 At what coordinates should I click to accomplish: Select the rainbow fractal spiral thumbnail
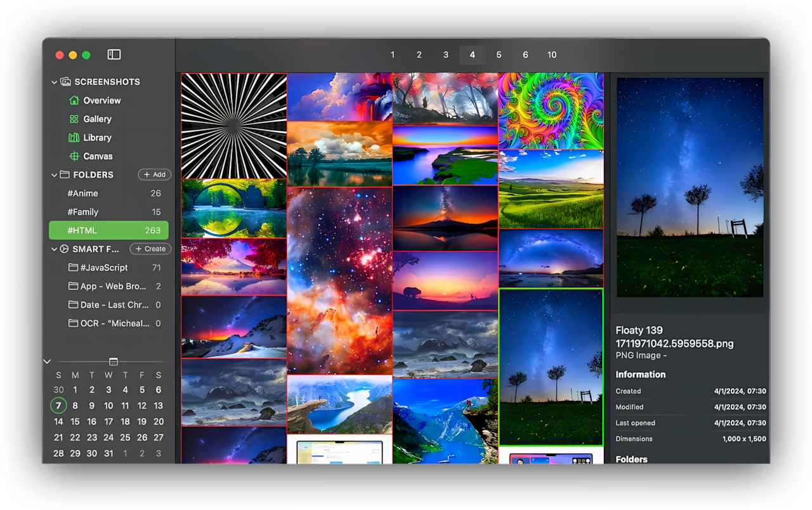click(x=551, y=111)
